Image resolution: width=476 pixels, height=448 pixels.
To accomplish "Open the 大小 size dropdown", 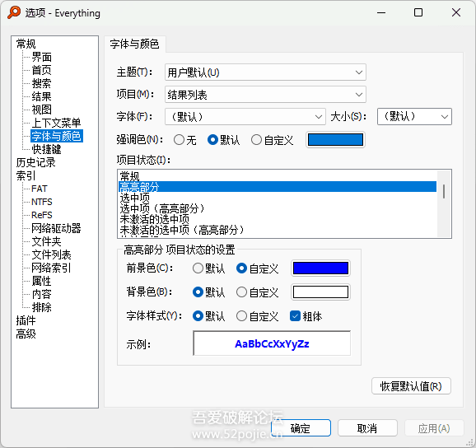I will pyautogui.click(x=414, y=117).
